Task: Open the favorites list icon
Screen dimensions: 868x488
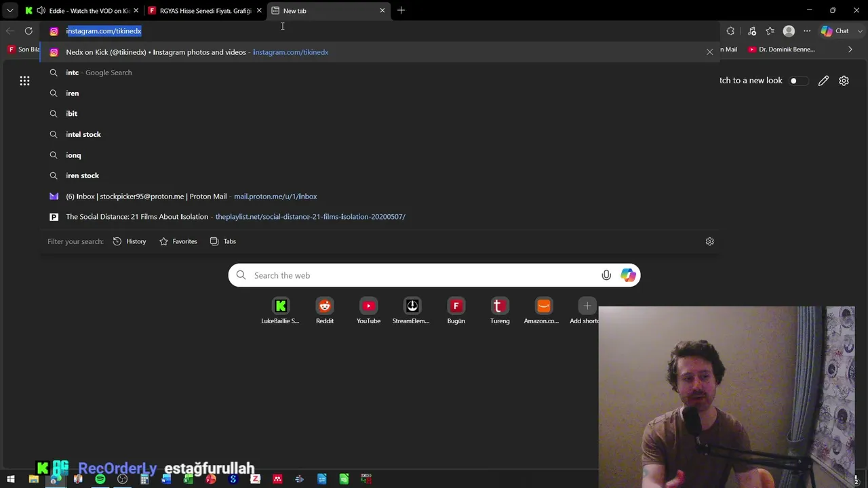Action: [770, 31]
